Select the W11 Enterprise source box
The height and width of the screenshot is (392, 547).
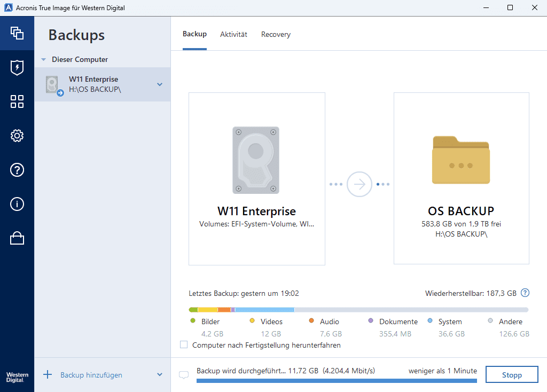(257, 179)
